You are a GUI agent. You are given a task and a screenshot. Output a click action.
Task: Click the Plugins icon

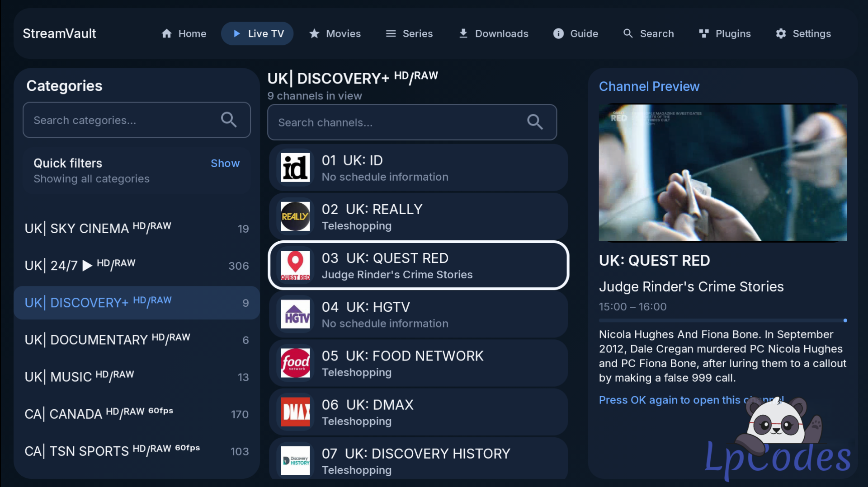(704, 33)
